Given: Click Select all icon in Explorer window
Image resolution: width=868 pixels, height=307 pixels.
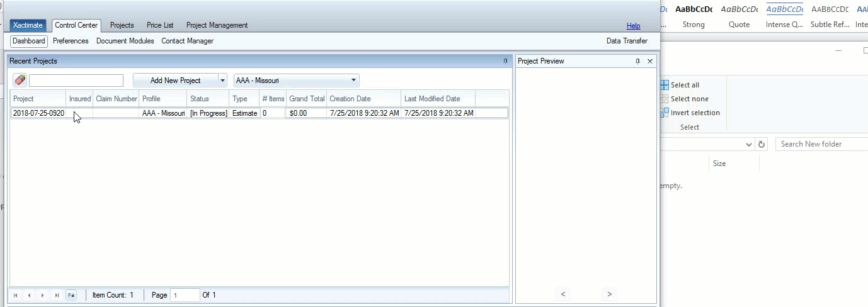Looking at the screenshot, I should 665,85.
